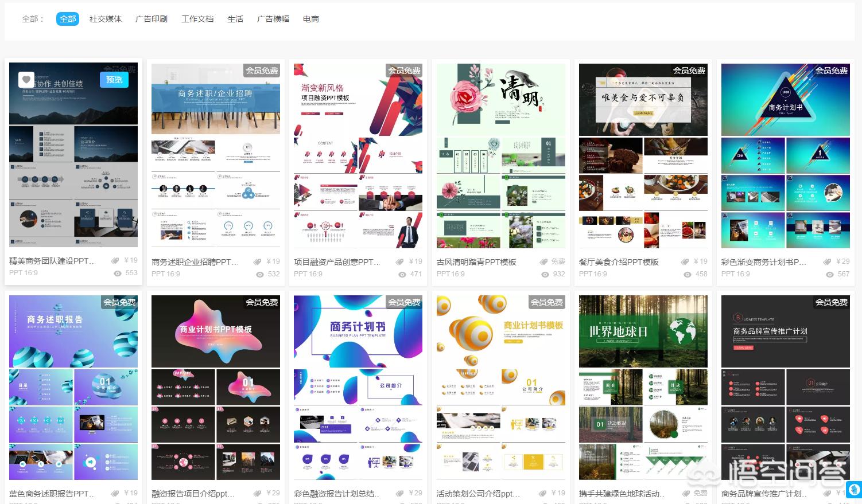The width and height of the screenshot is (862, 504).
Task: Open 世界地球日 forest template thumbnail
Action: (643, 388)
